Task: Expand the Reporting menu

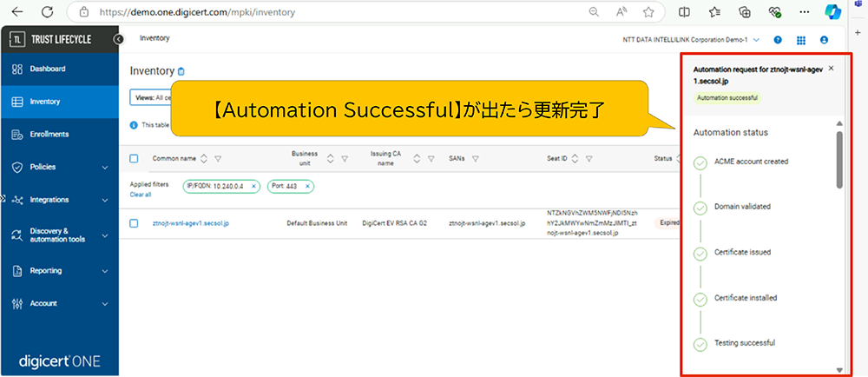Action: click(x=105, y=271)
